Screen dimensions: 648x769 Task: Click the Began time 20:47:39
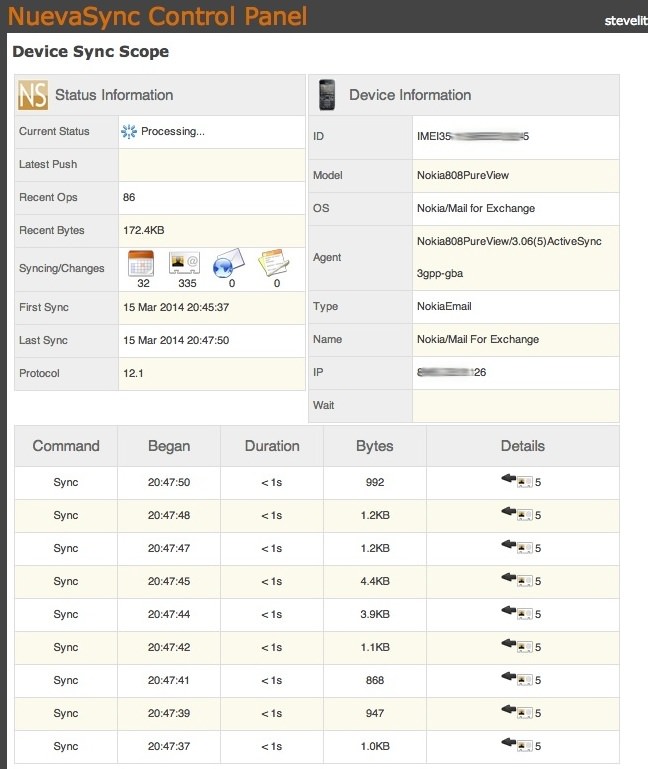(169, 713)
